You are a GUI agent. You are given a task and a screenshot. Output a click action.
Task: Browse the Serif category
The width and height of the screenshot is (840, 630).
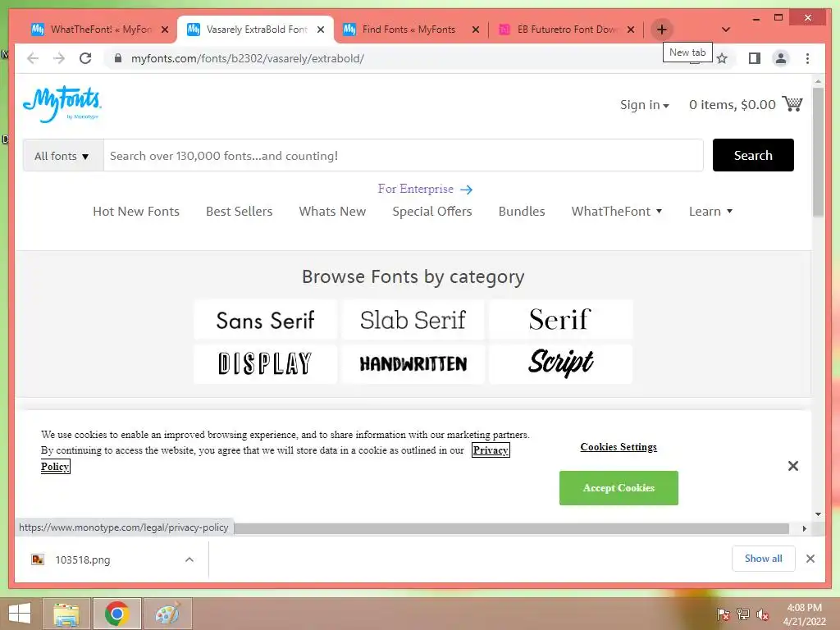[x=560, y=320]
